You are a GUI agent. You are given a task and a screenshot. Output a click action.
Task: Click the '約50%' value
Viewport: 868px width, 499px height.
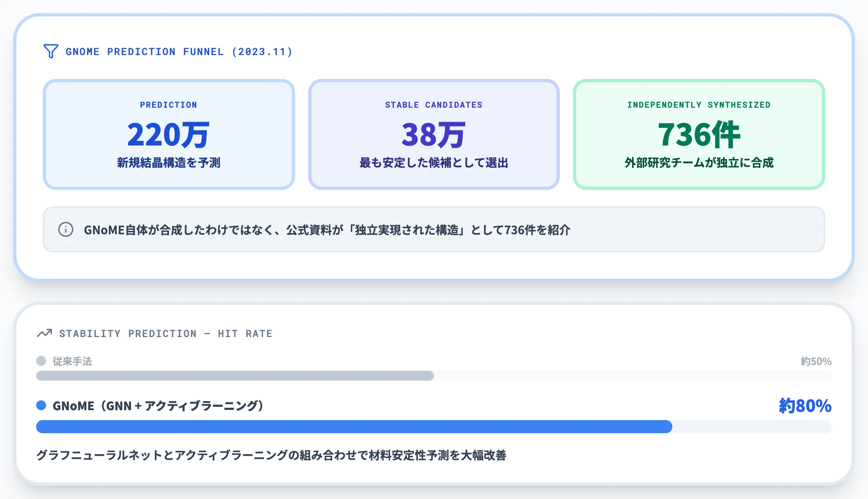(x=816, y=361)
